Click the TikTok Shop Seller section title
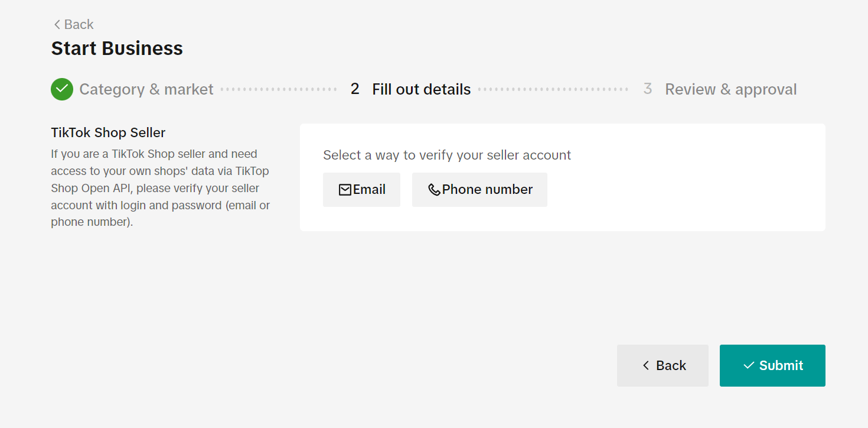The height and width of the screenshot is (428, 868). [108, 132]
